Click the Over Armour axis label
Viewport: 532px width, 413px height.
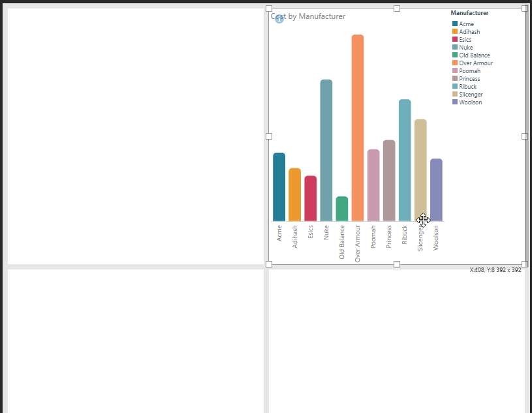358,244
